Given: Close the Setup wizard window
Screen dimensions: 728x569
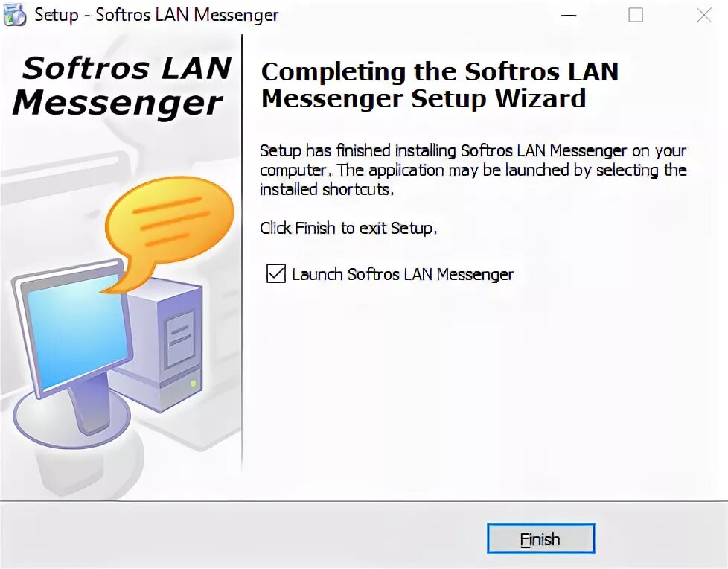Looking at the screenshot, I should click(x=704, y=16).
